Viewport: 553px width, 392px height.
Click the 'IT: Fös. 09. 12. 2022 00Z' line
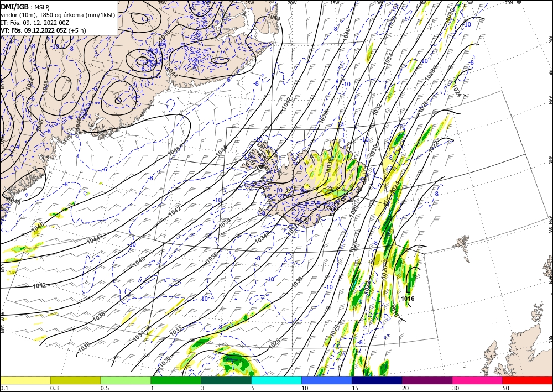pyautogui.click(x=35, y=23)
